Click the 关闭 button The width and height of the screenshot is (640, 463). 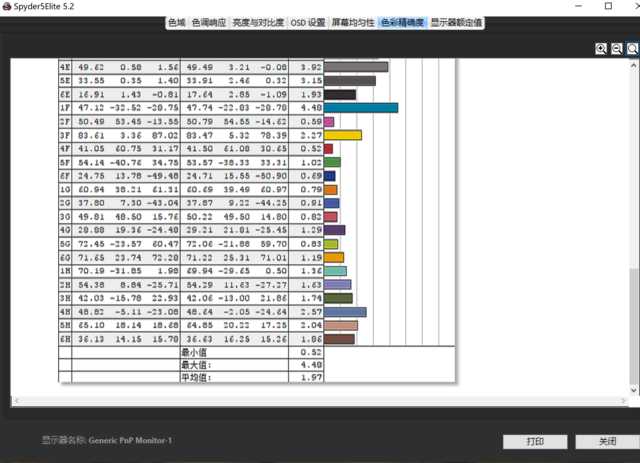pos(607,441)
